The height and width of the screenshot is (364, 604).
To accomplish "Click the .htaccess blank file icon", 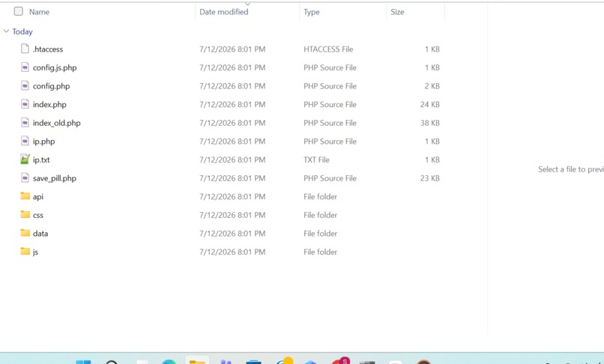I will click(25, 49).
